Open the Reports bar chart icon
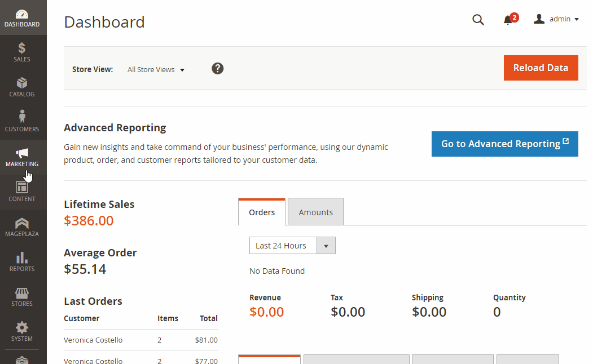Image resolution: width=593 pixels, height=364 pixels. click(x=22, y=258)
